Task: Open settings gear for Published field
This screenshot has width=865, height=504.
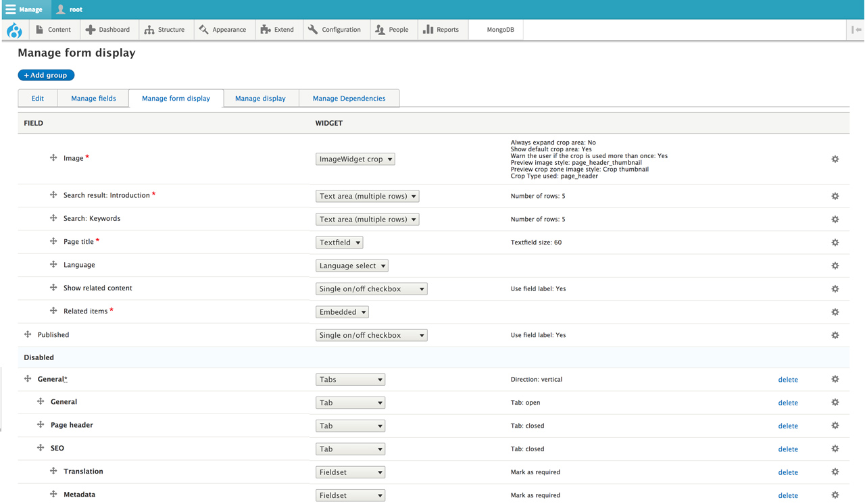Action: coord(835,335)
